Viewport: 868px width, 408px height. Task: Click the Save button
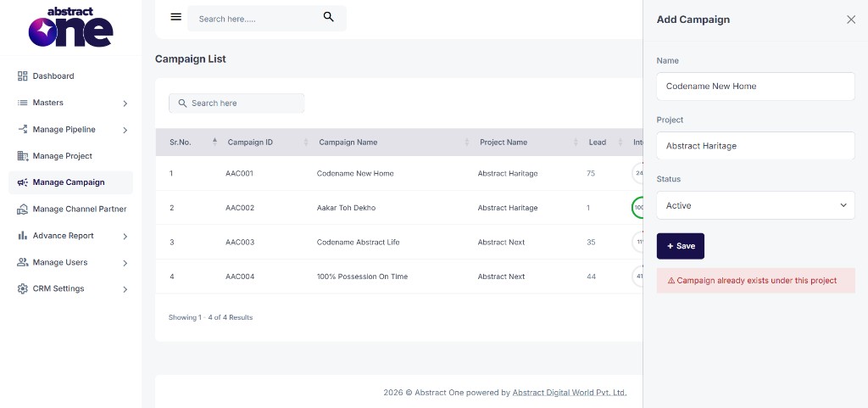(681, 246)
